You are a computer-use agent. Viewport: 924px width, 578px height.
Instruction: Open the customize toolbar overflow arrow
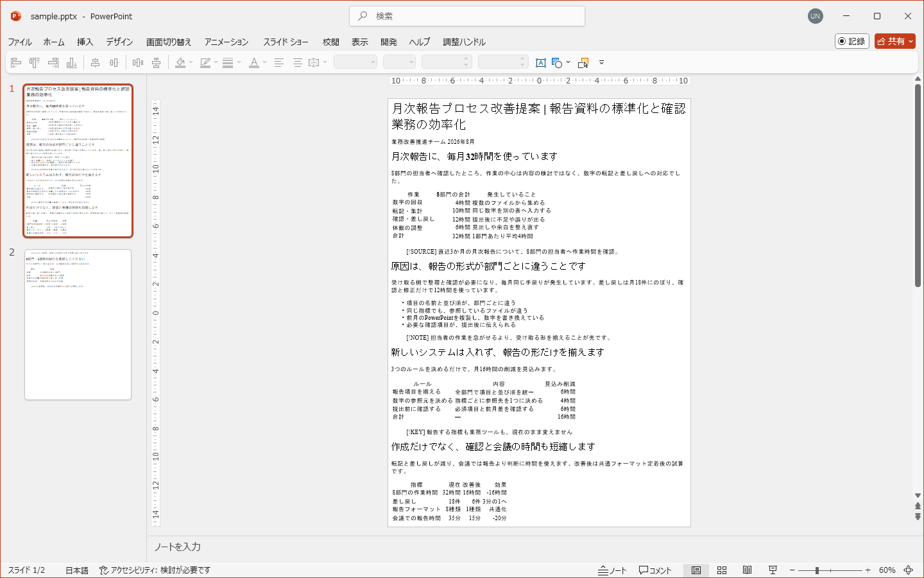tap(601, 62)
